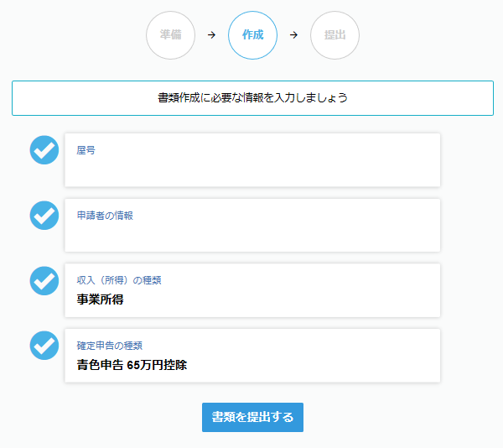Select the 提出 step circle

coord(334,35)
